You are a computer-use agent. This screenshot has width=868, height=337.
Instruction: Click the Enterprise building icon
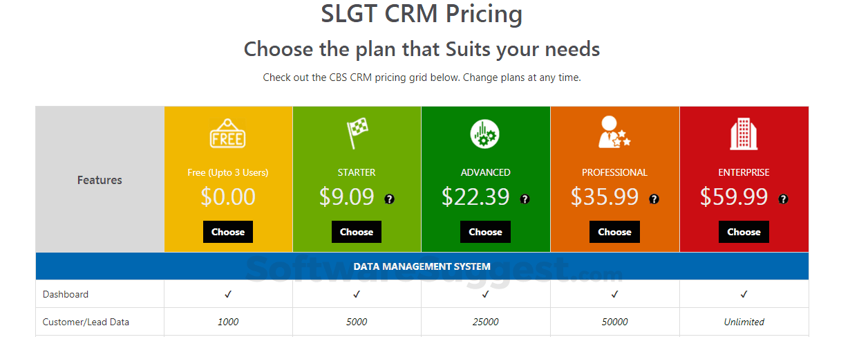(744, 134)
